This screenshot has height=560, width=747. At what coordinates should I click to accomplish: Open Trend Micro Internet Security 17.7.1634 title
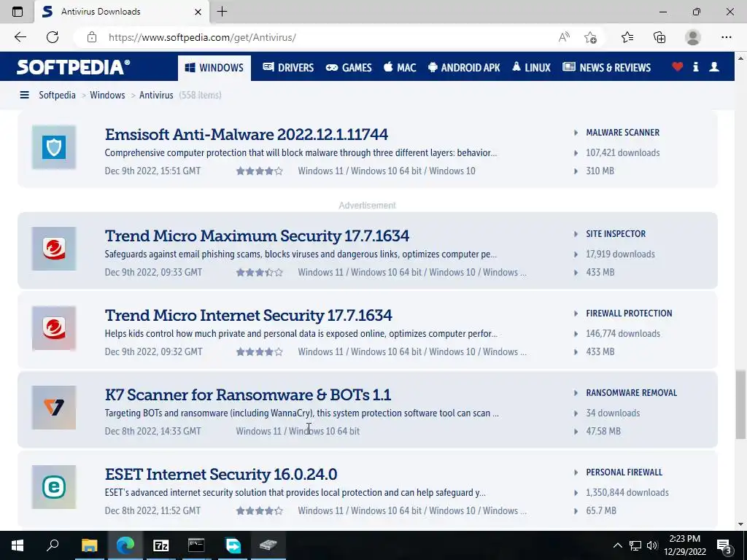249,315
